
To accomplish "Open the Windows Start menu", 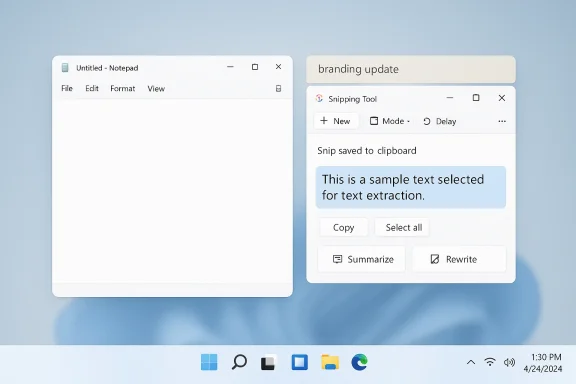I will pos(209,362).
